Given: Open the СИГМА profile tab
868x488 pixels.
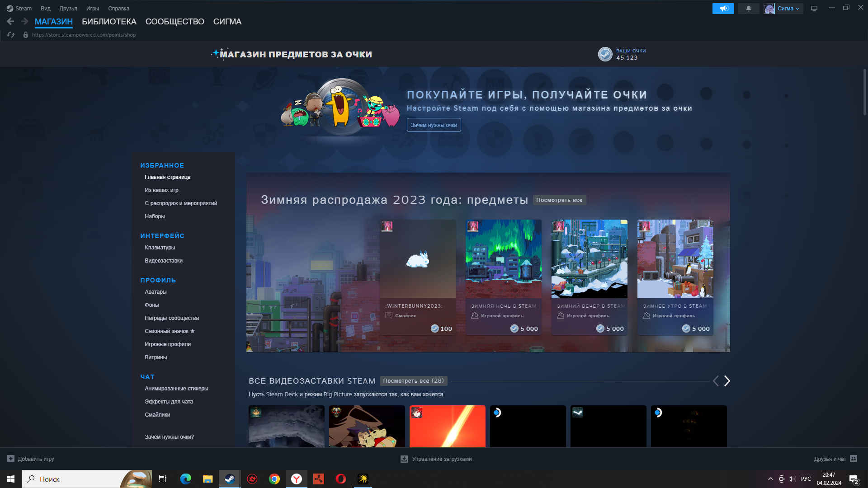Looking at the screenshot, I should click(x=227, y=21).
